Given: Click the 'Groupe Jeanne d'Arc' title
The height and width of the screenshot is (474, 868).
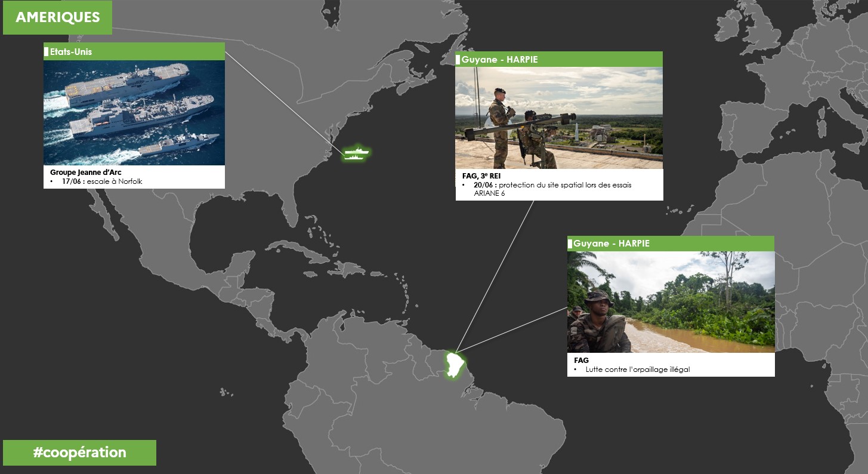Looking at the screenshot, I should pos(85,172).
